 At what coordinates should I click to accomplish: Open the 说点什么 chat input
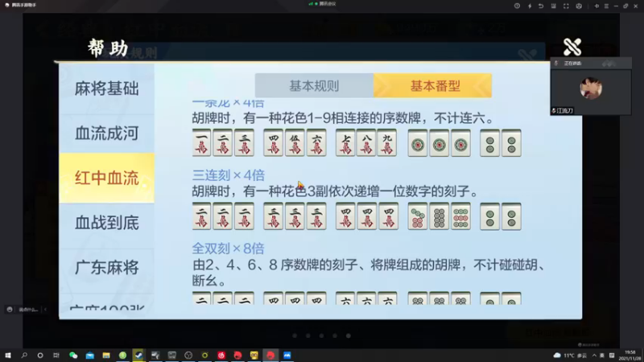tap(28, 310)
